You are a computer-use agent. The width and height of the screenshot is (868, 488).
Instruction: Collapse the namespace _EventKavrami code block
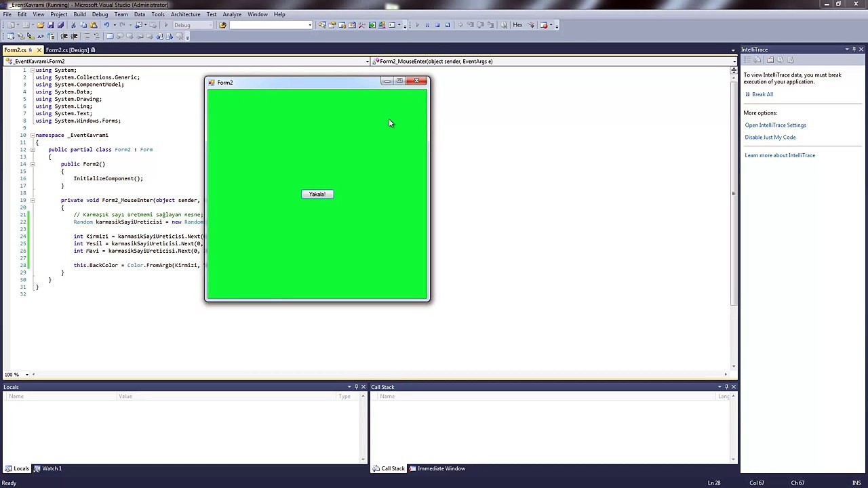(x=32, y=136)
